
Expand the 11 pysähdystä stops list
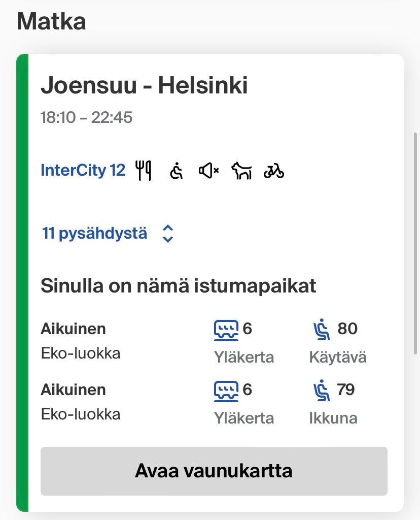95,234
